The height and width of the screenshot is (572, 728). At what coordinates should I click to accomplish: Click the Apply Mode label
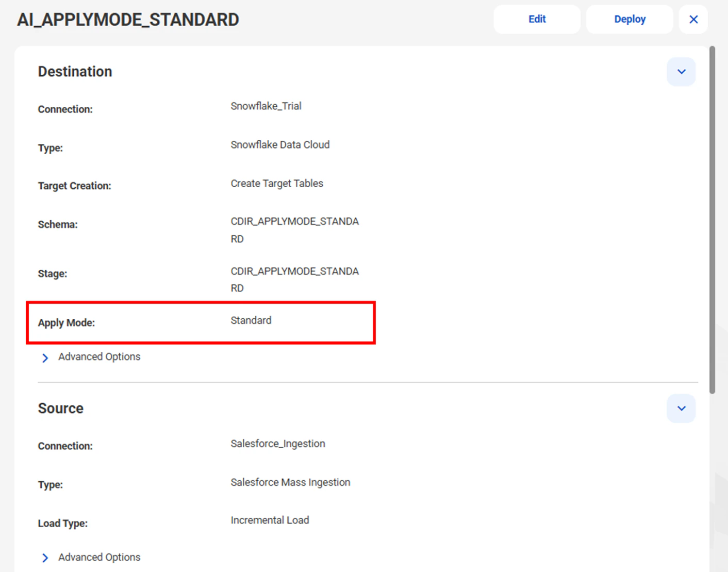[x=67, y=323]
